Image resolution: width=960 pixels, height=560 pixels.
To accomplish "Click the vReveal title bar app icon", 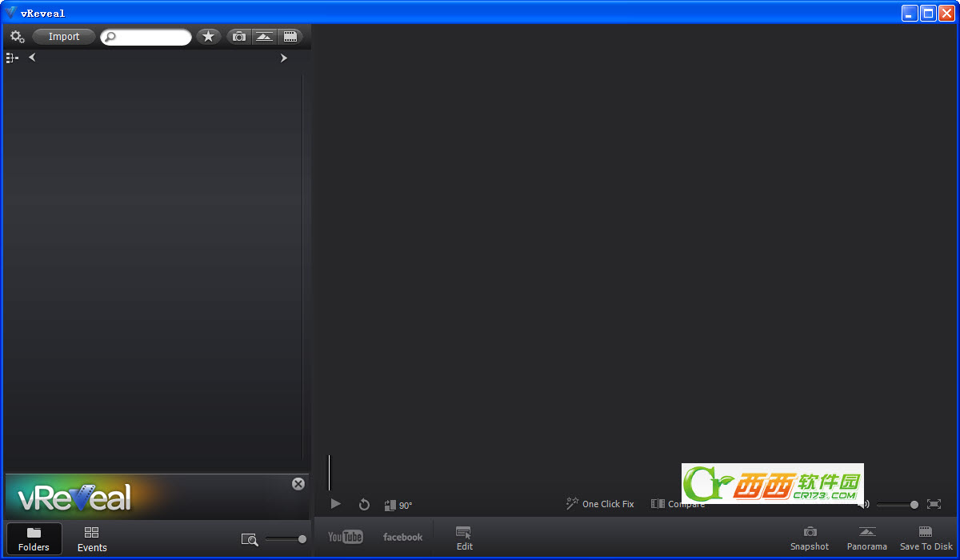I will [11, 13].
